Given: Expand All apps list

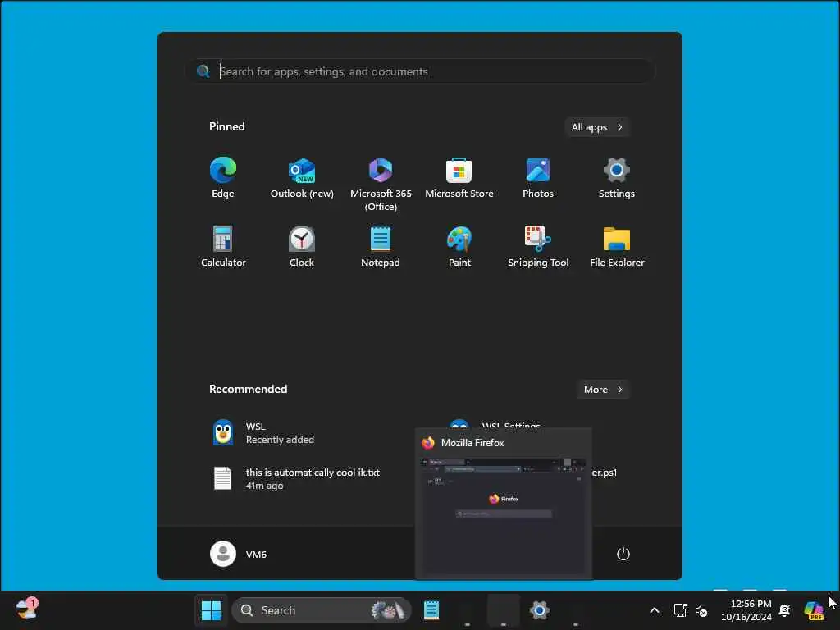Looking at the screenshot, I should pos(597,127).
